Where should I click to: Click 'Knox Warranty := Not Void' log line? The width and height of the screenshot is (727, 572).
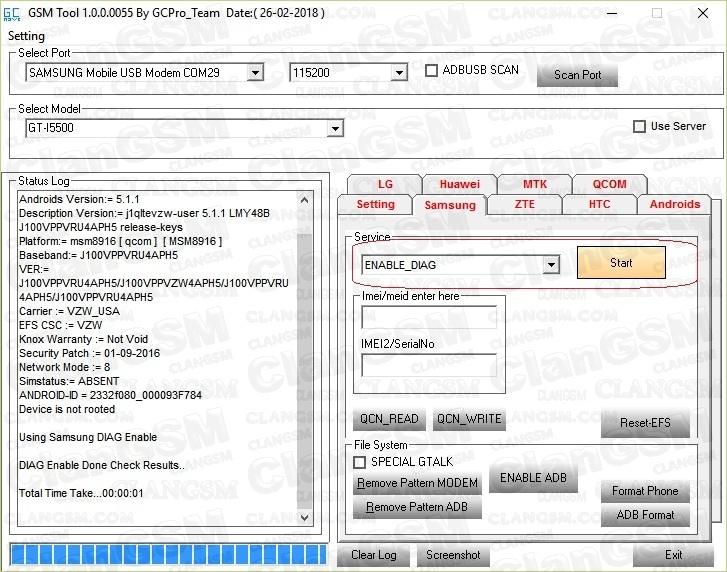tap(83, 339)
